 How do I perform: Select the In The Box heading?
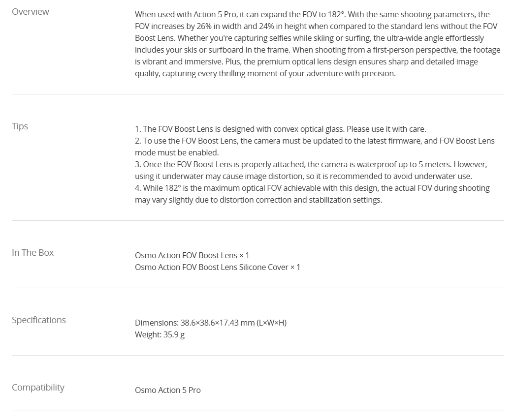(x=33, y=253)
